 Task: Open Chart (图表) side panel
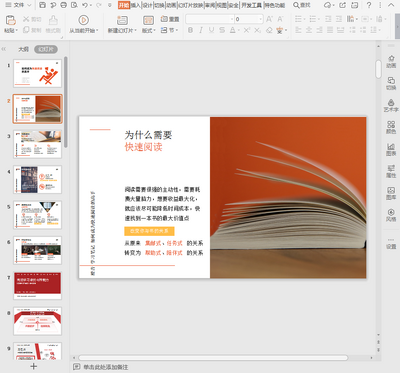click(391, 149)
